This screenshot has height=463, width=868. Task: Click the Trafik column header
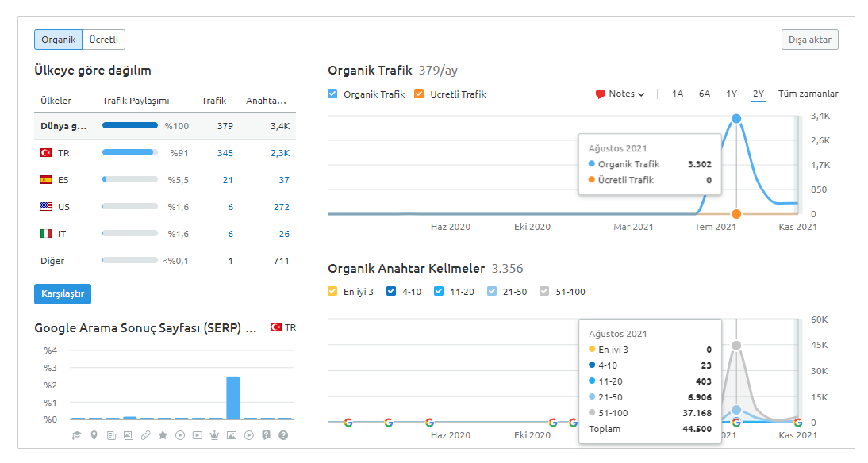(213, 101)
